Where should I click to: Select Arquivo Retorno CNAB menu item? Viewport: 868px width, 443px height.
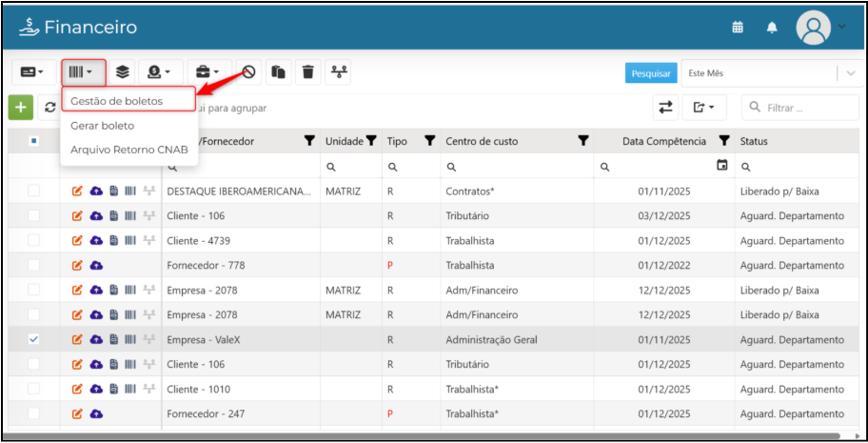pyautogui.click(x=129, y=150)
